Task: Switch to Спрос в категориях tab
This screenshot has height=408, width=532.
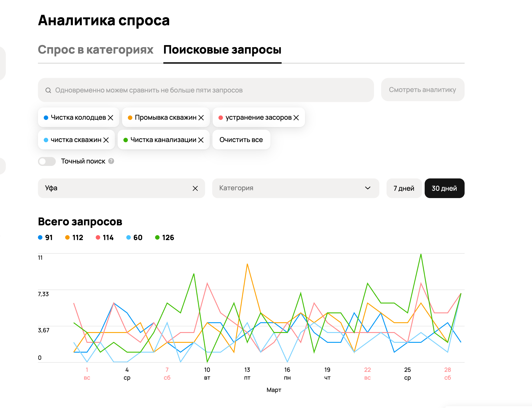Action: pyautogui.click(x=96, y=50)
